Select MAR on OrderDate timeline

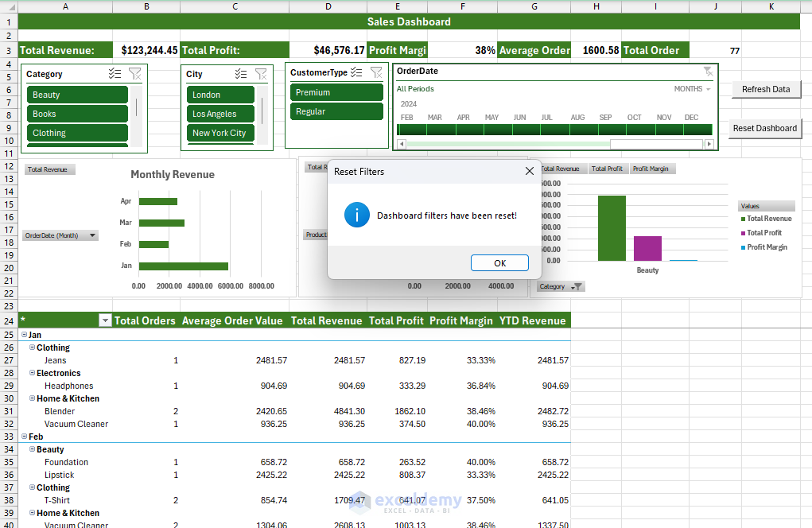pos(441,130)
